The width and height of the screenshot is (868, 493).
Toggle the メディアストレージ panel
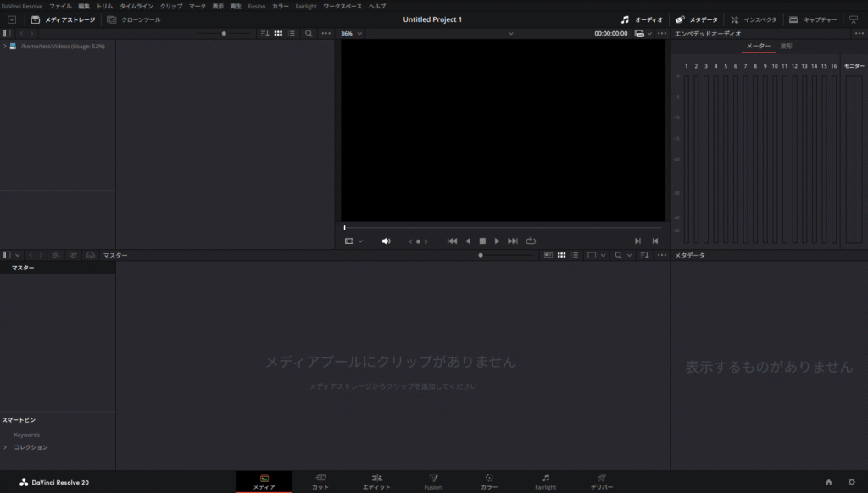pos(63,19)
